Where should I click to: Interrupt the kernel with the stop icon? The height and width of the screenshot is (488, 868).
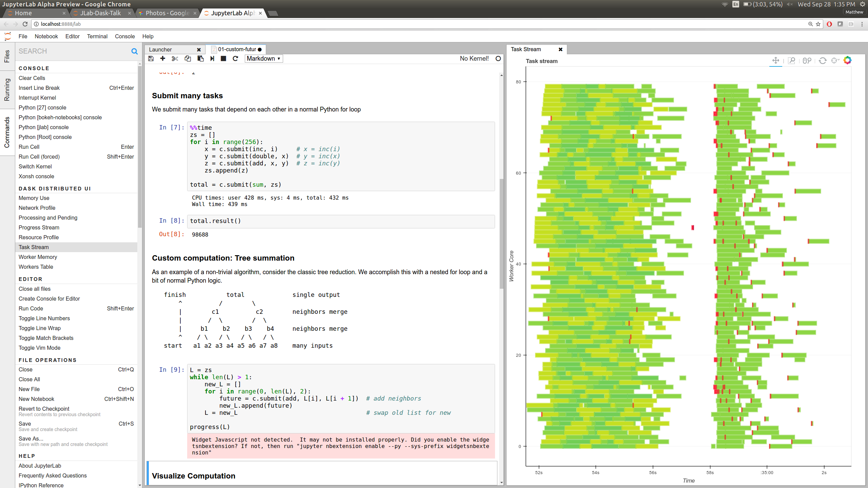[x=223, y=59]
